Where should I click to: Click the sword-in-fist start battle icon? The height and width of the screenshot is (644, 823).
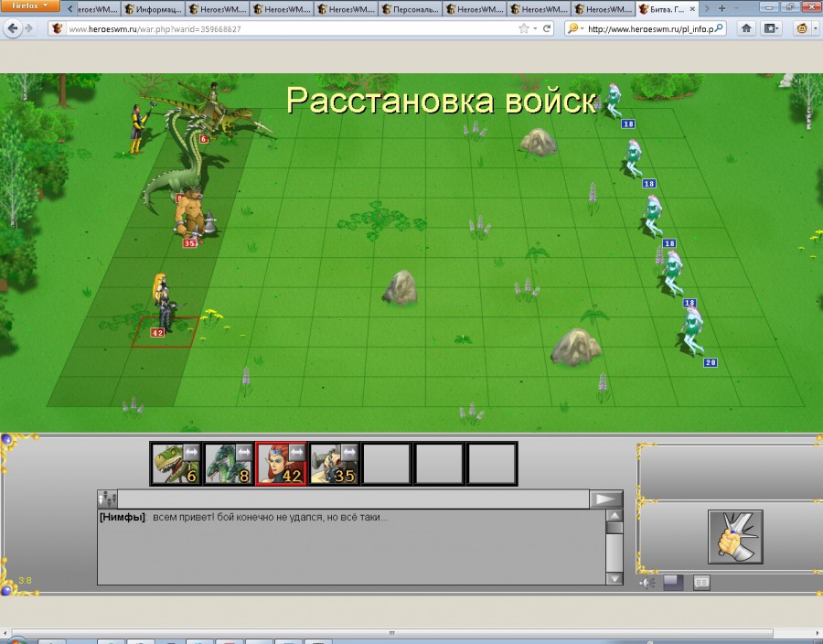tap(735, 537)
